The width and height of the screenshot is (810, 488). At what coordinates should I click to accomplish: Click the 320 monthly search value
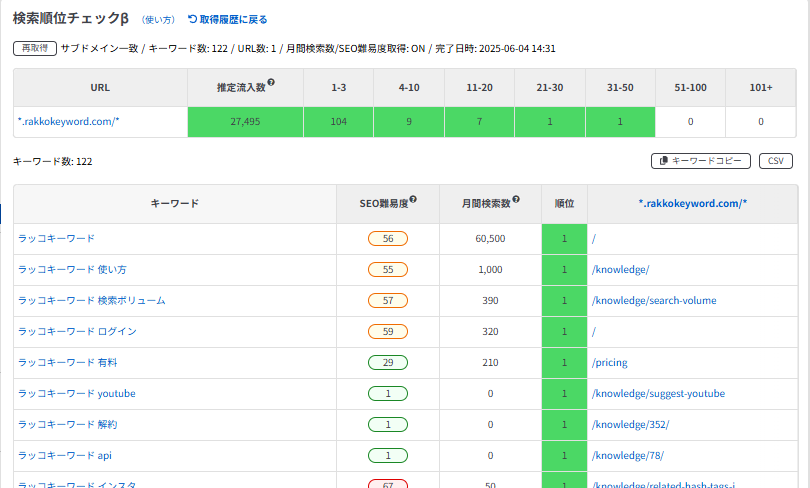coord(490,332)
